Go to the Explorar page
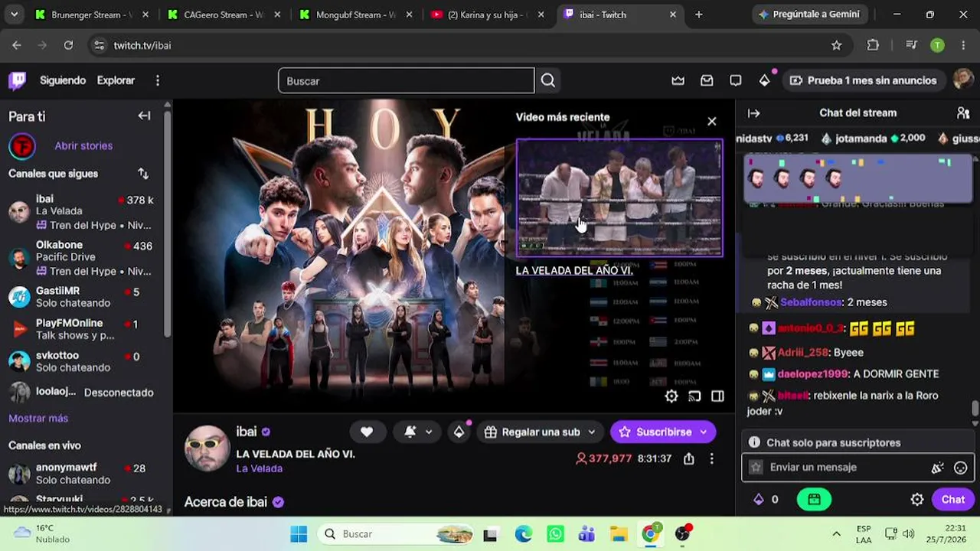This screenshot has height=551, width=980. pyautogui.click(x=116, y=80)
